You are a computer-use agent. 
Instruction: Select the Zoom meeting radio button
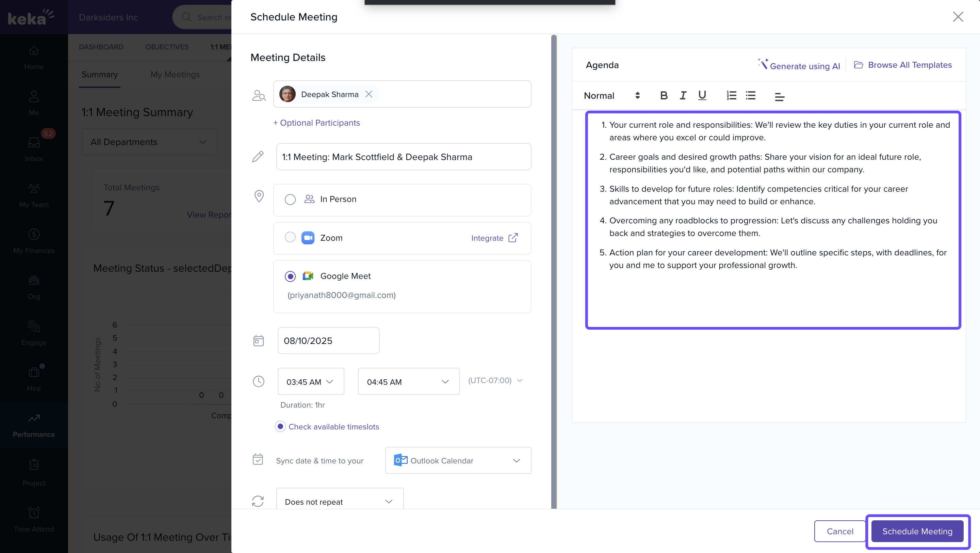tap(290, 237)
